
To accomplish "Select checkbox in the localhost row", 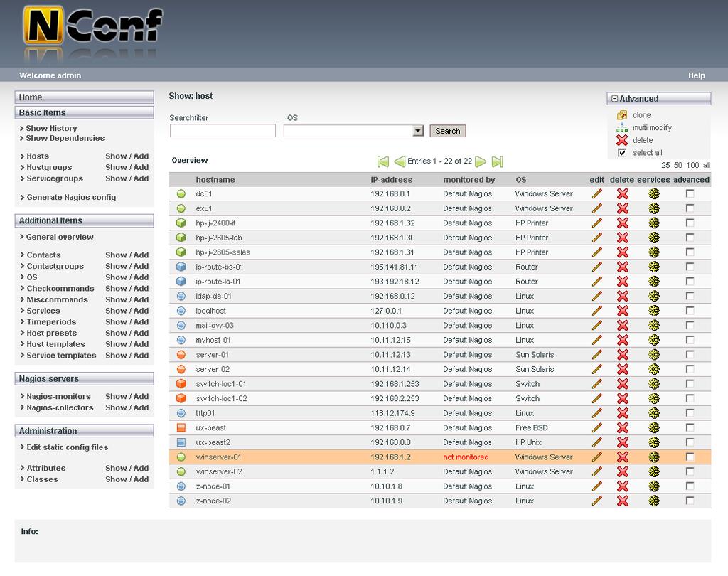I will pyautogui.click(x=690, y=311).
